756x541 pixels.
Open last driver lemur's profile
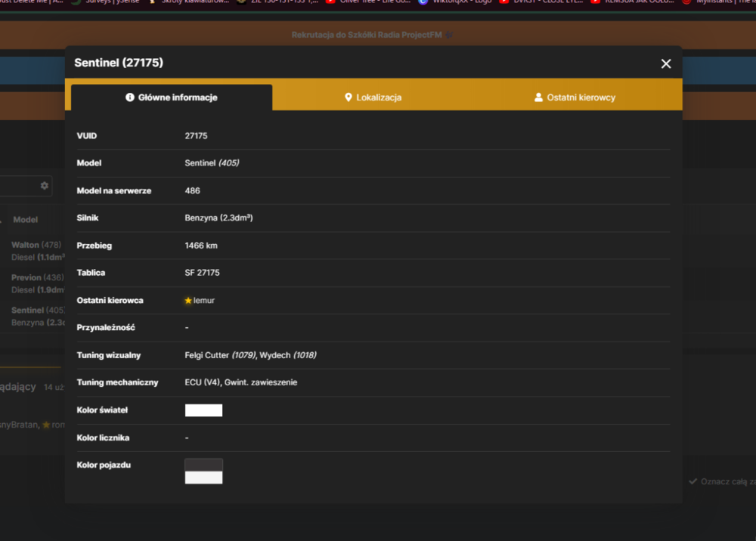tap(204, 301)
